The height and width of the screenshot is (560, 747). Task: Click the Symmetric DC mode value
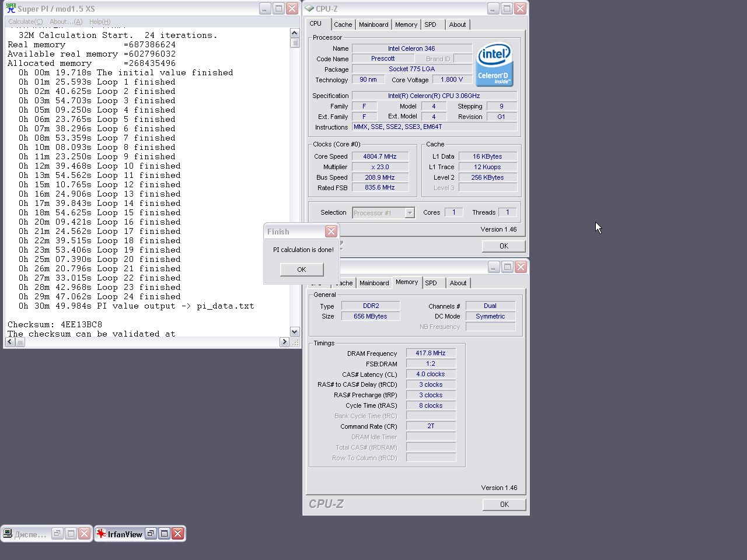[x=490, y=316]
